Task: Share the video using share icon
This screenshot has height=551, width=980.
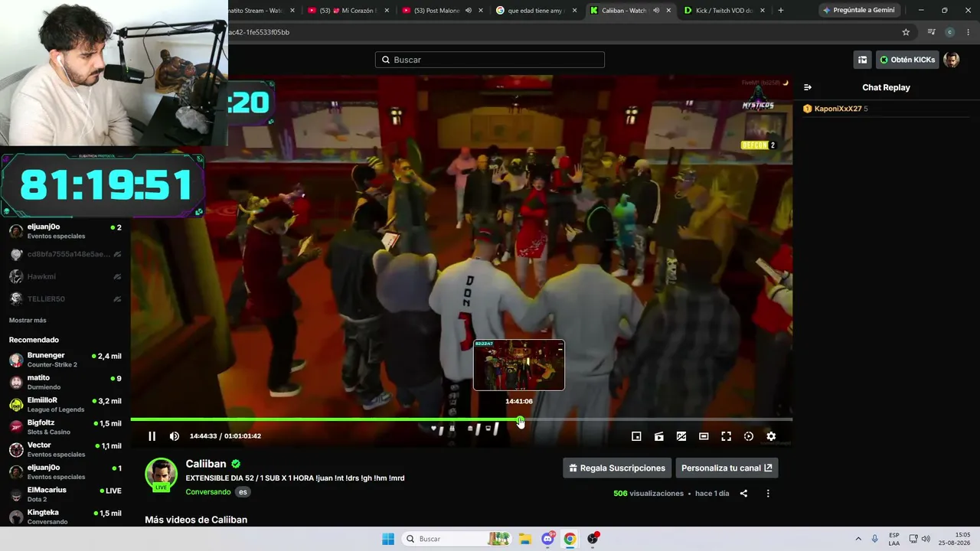Action: tap(743, 494)
